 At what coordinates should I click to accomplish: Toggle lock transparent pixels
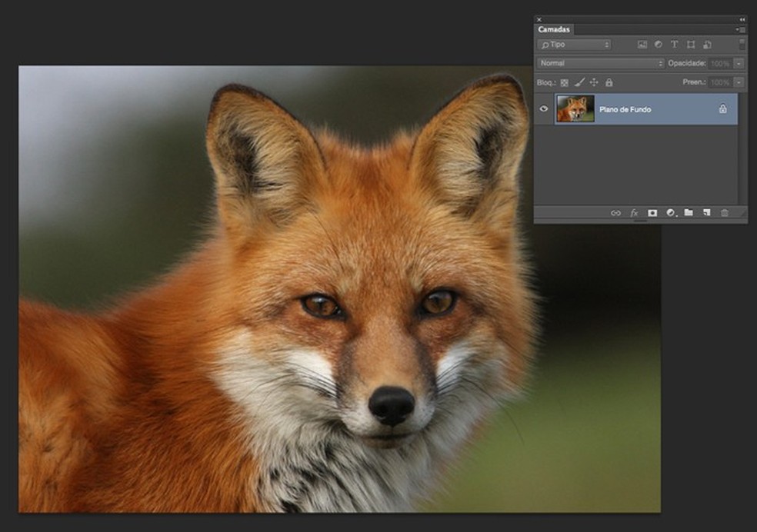coord(564,82)
